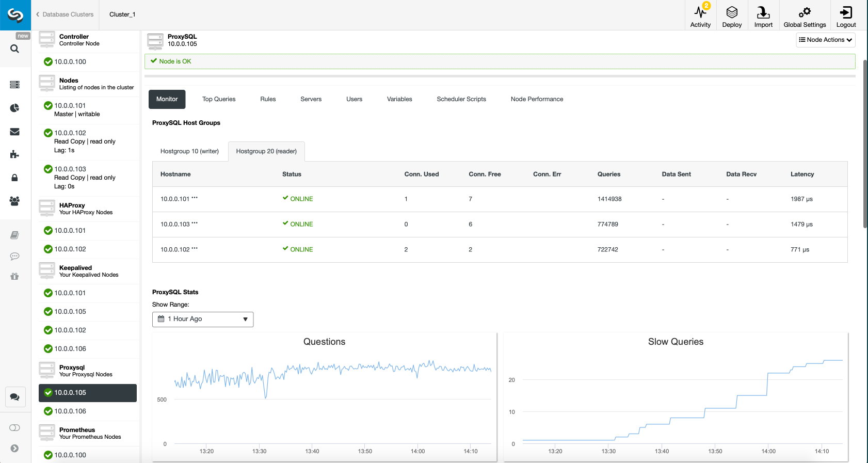The height and width of the screenshot is (463, 868).
Task: Click the Hostname column header
Action: [175, 174]
